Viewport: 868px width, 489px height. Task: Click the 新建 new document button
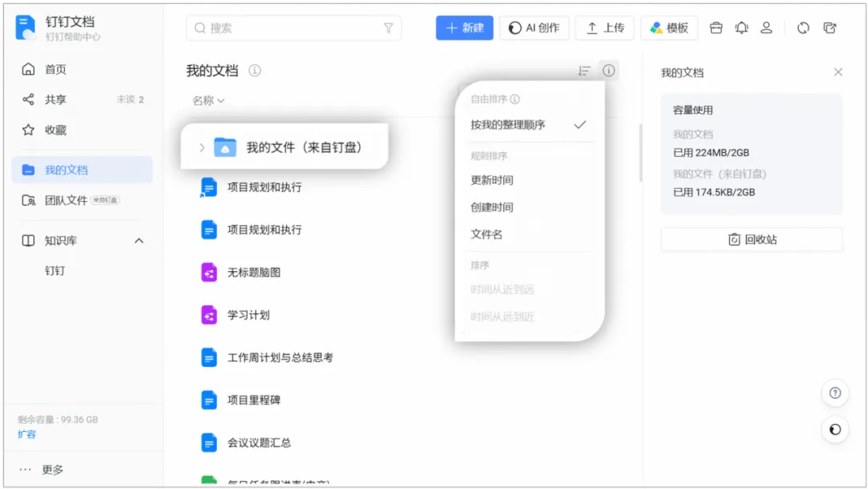pyautogui.click(x=465, y=27)
